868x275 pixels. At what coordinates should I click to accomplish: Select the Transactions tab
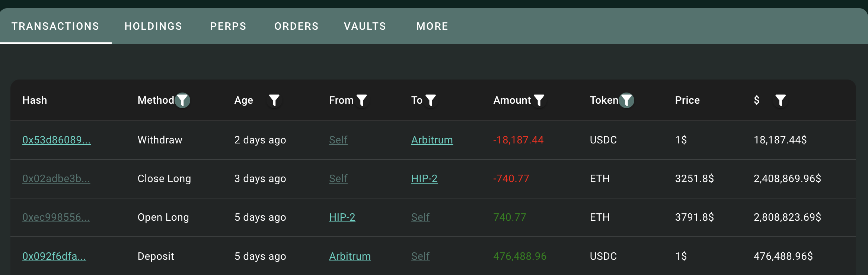tap(55, 26)
